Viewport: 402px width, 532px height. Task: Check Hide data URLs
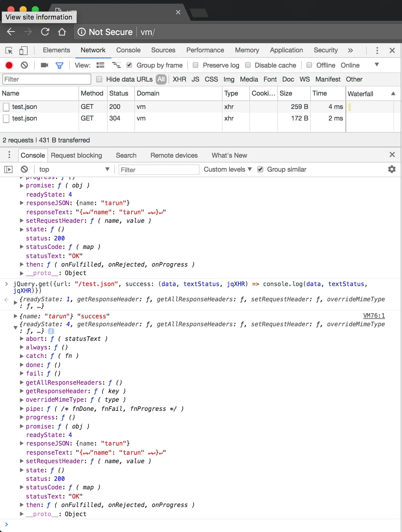tap(99, 79)
